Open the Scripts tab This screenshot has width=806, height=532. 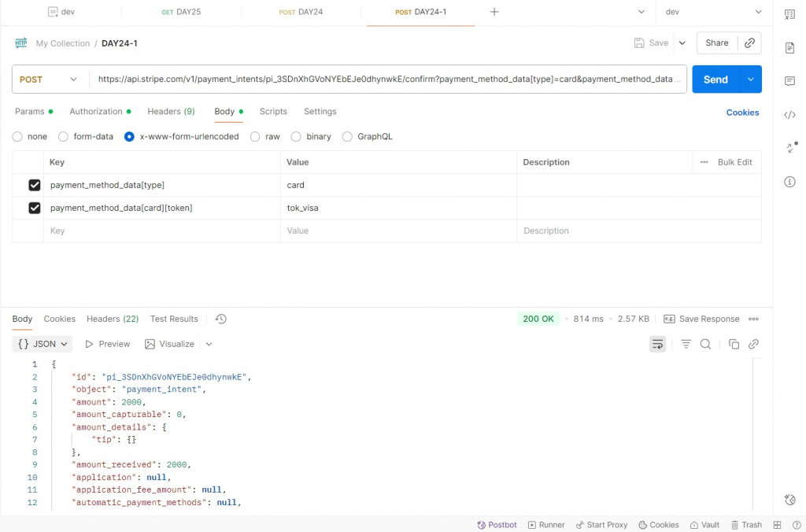point(273,112)
